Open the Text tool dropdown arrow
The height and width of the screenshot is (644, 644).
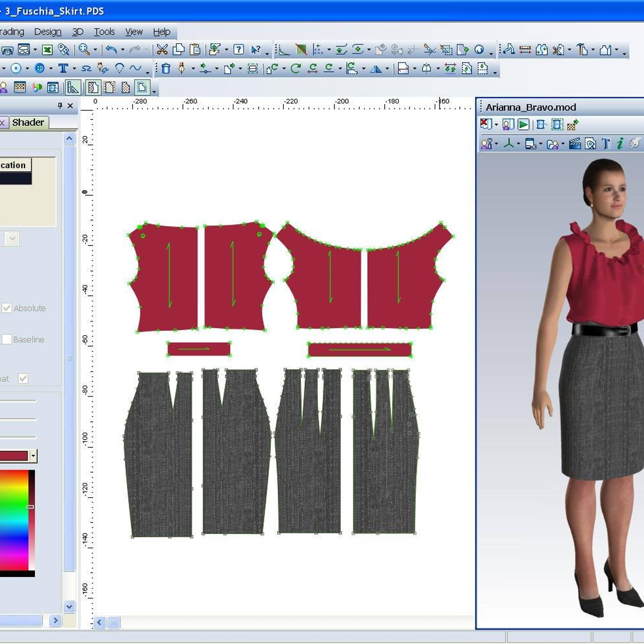[x=74, y=69]
